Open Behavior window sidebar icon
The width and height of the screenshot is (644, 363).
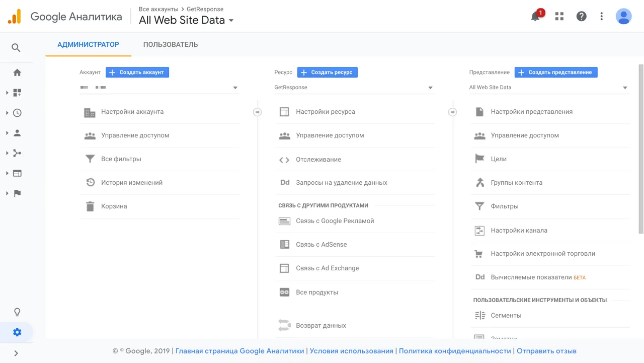pyautogui.click(x=17, y=173)
